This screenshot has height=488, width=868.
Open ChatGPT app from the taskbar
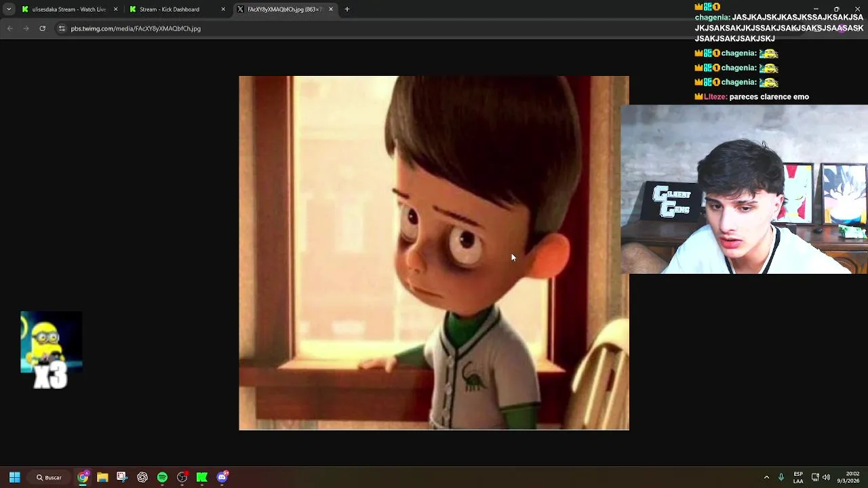pos(142,477)
